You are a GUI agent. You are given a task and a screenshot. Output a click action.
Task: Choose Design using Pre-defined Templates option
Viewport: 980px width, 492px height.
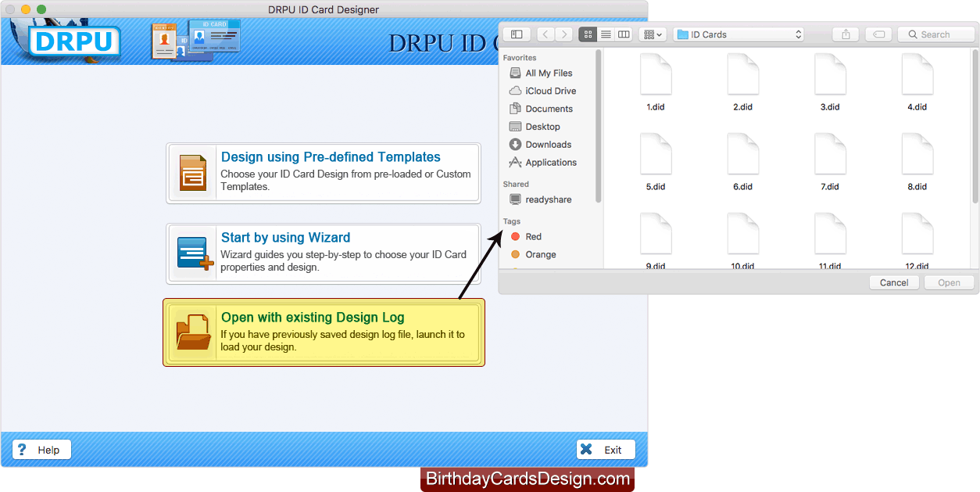pyautogui.click(x=324, y=173)
